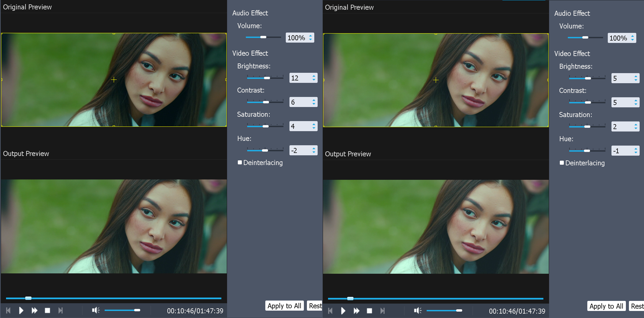This screenshot has height=318, width=644.
Task: Jump to next frame in right preview
Action: 382,311
